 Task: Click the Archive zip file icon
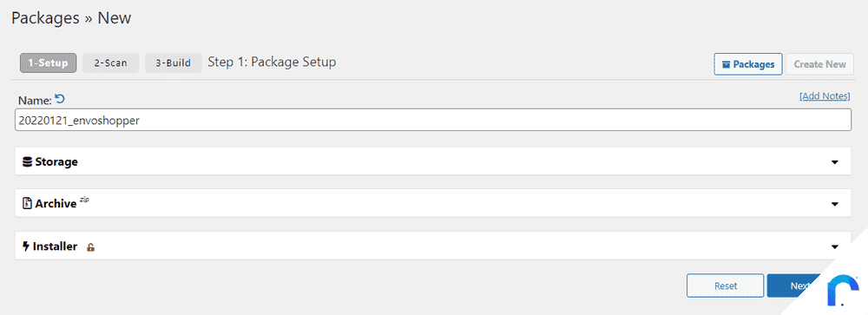click(27, 204)
